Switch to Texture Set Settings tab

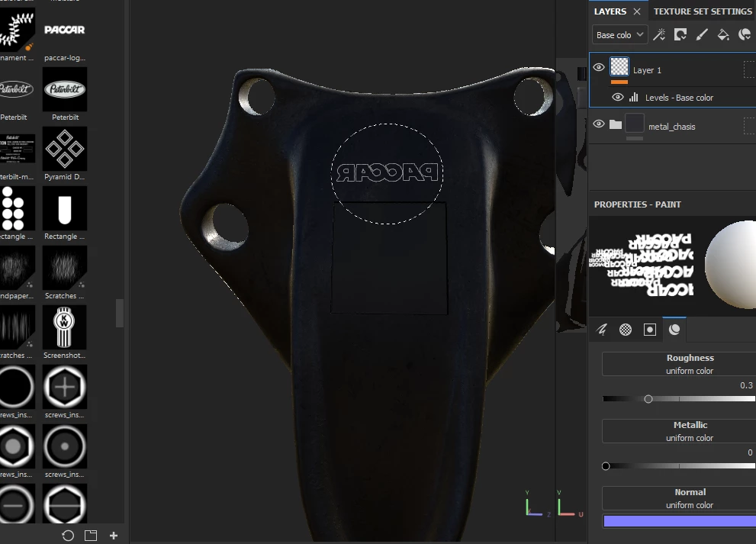pos(702,11)
